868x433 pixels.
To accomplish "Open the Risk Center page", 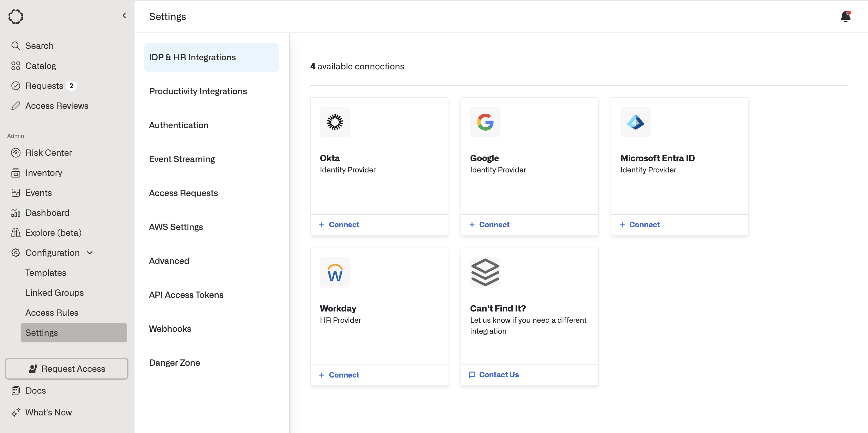I will click(48, 153).
